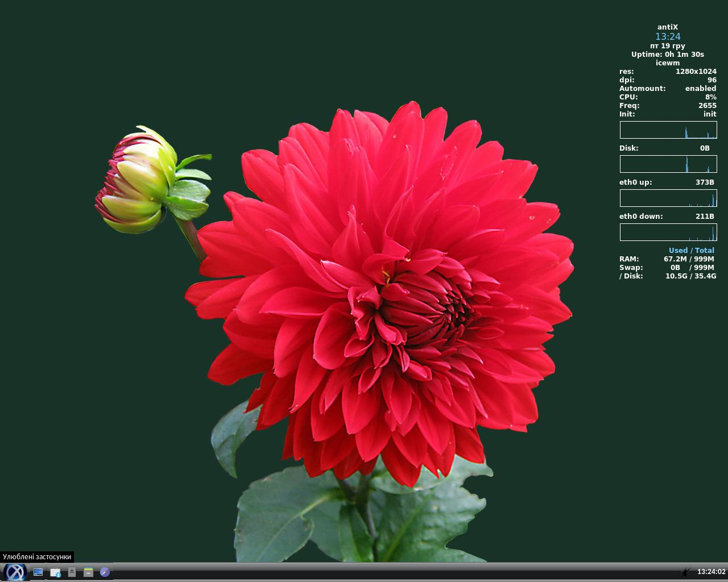Click the Uptime text in the monitor widget
Screen dimensions: 728x582
[x=668, y=55]
